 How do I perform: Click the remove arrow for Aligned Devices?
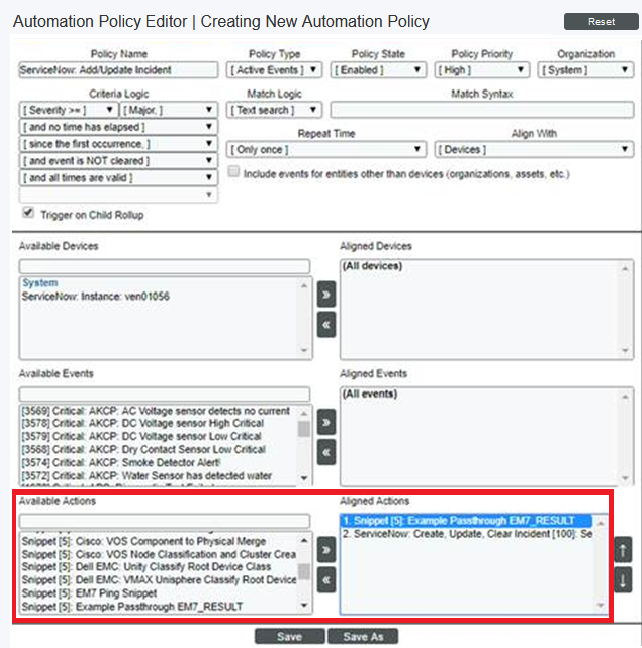(326, 325)
